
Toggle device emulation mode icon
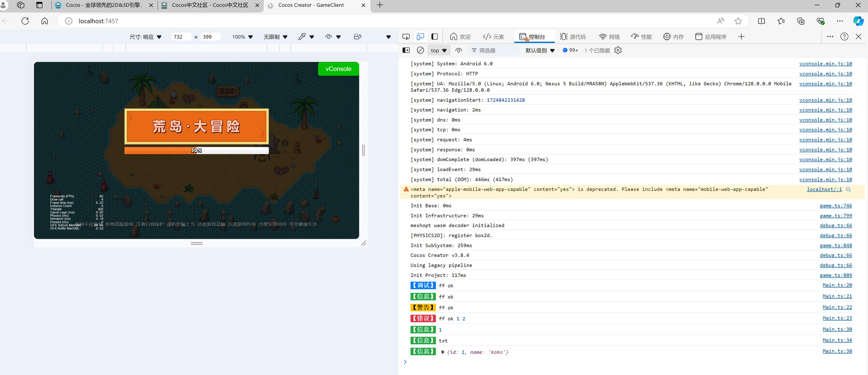pyautogui.click(x=420, y=37)
